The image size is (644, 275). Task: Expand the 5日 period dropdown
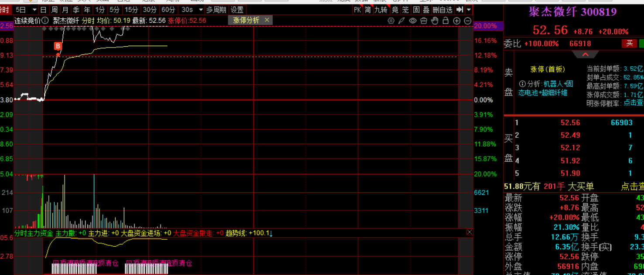click(x=34, y=10)
